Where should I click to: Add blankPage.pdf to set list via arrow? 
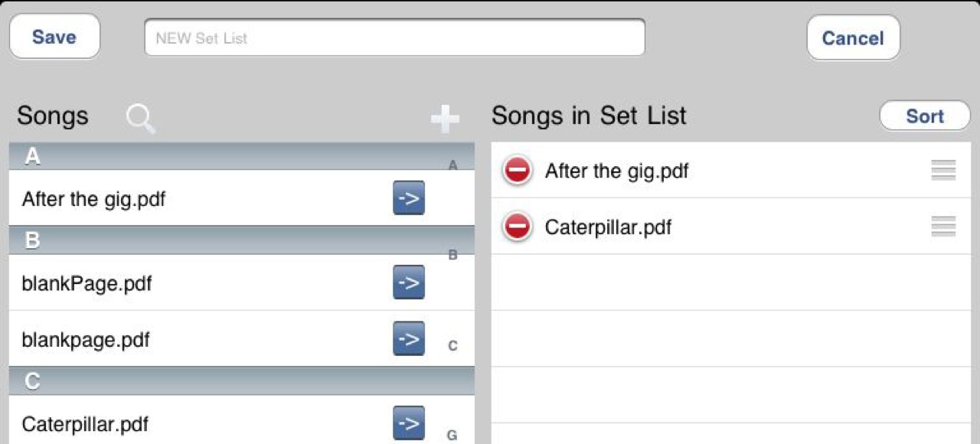click(x=409, y=282)
